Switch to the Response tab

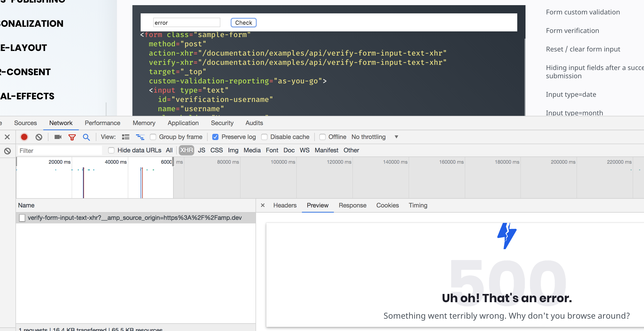tap(352, 205)
